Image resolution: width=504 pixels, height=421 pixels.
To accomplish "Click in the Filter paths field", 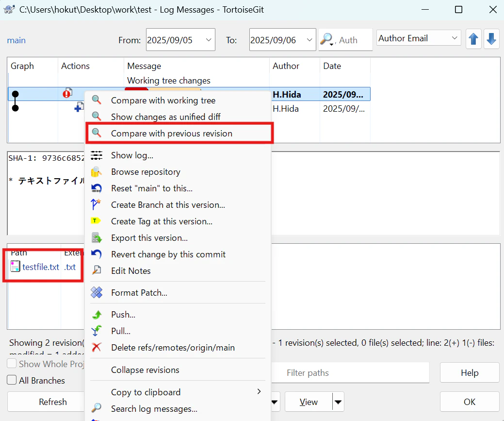I will (350, 373).
